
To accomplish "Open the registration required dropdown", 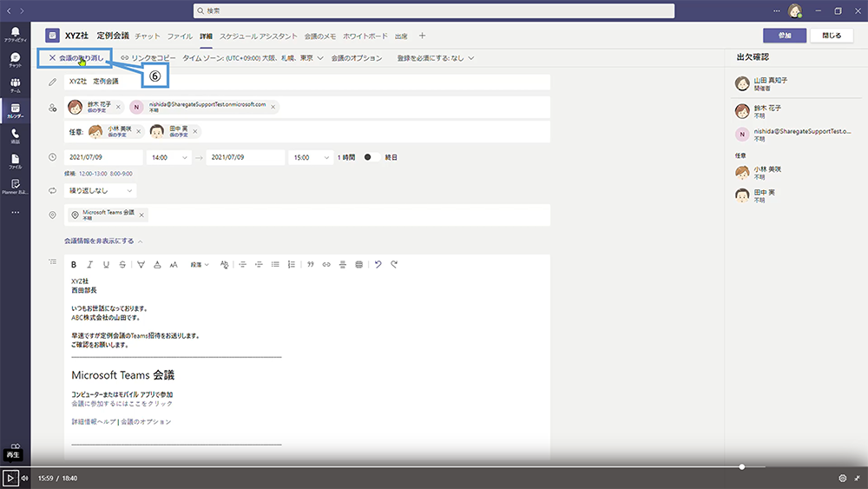I will click(x=435, y=58).
